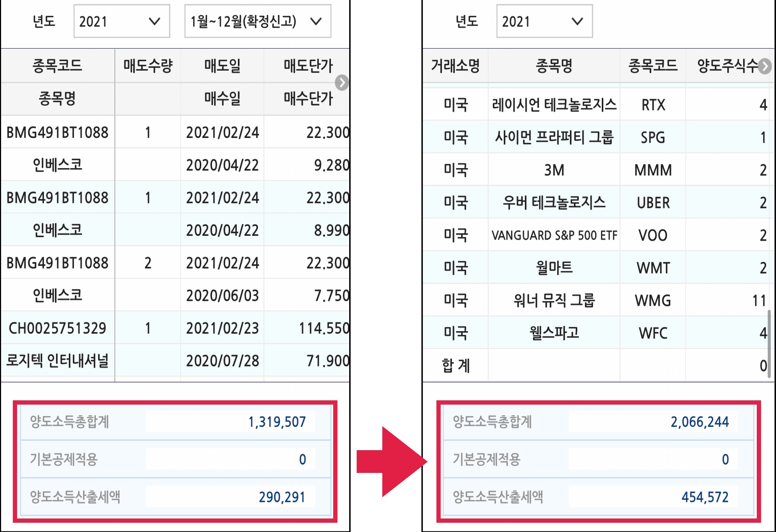Select the 3M stock name cell
The image size is (776, 532).
click(554, 170)
